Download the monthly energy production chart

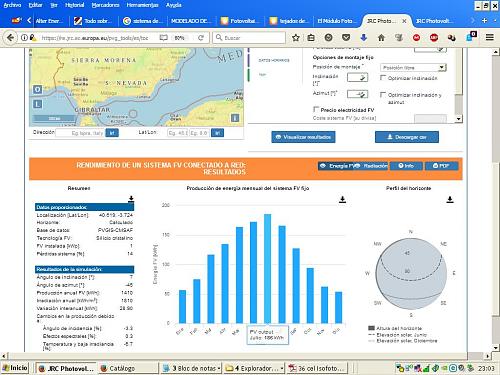[x=342, y=200]
